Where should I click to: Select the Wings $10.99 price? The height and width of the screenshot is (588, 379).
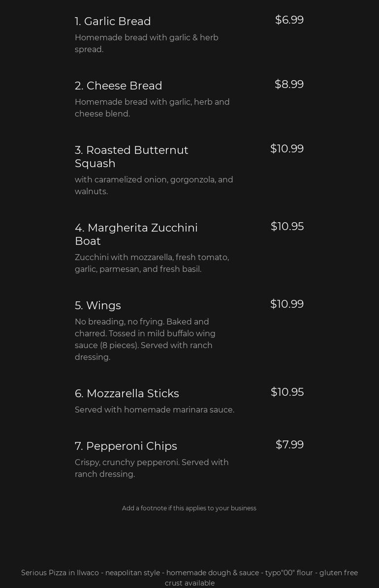pos(286,304)
